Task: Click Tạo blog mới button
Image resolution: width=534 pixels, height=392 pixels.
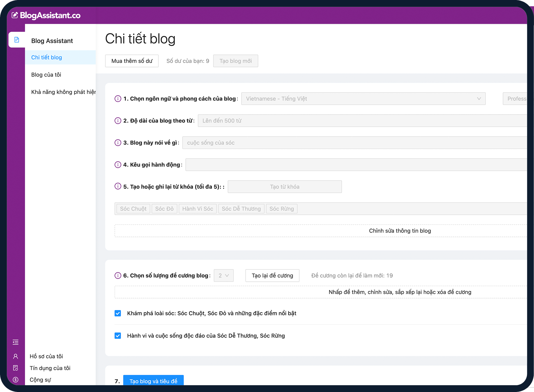Action: pyautogui.click(x=235, y=61)
